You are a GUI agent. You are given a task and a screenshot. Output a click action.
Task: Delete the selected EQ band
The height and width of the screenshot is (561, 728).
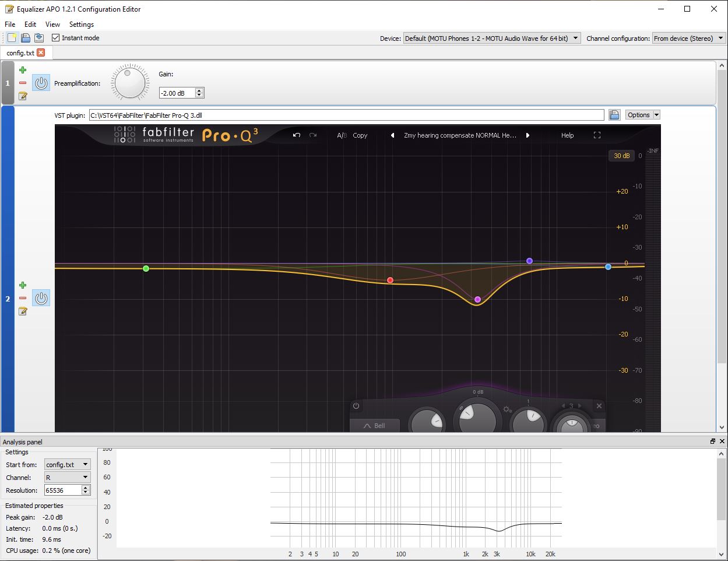tap(599, 406)
